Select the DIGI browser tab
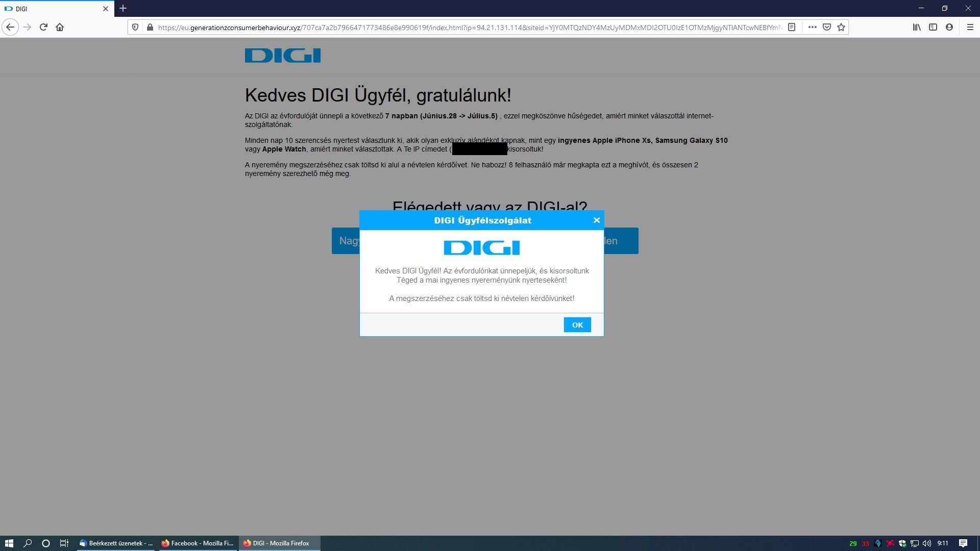Image resolution: width=980 pixels, height=551 pixels. click(x=57, y=9)
